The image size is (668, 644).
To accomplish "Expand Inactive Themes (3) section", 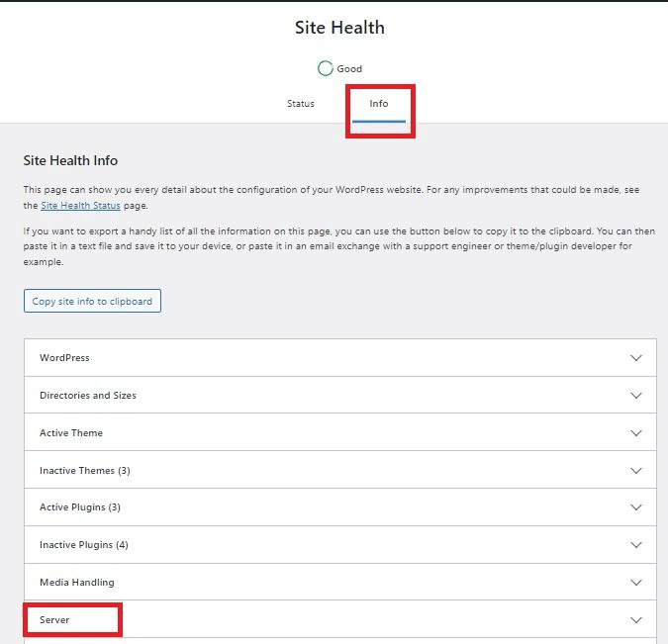I will pyautogui.click(x=85, y=471).
